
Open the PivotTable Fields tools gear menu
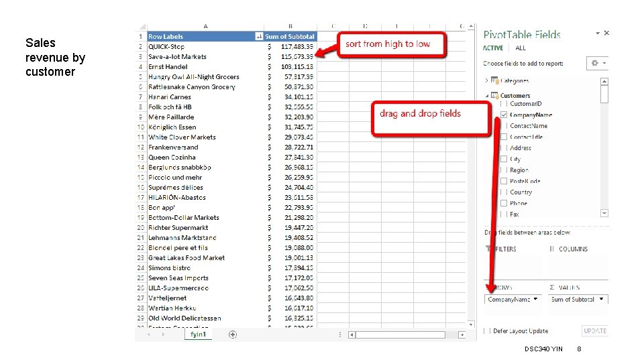597,63
